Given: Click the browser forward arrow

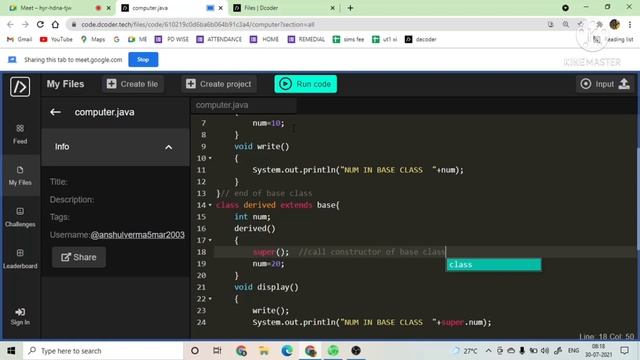Looking at the screenshot, I should [25, 24].
